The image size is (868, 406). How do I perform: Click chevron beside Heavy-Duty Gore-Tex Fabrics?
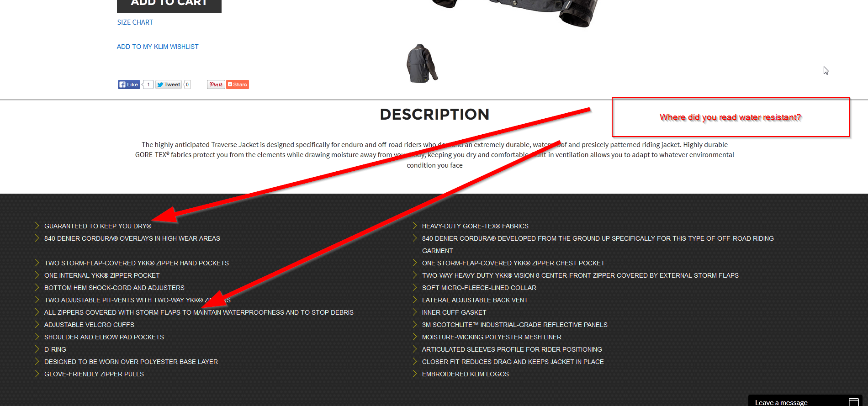click(x=415, y=226)
